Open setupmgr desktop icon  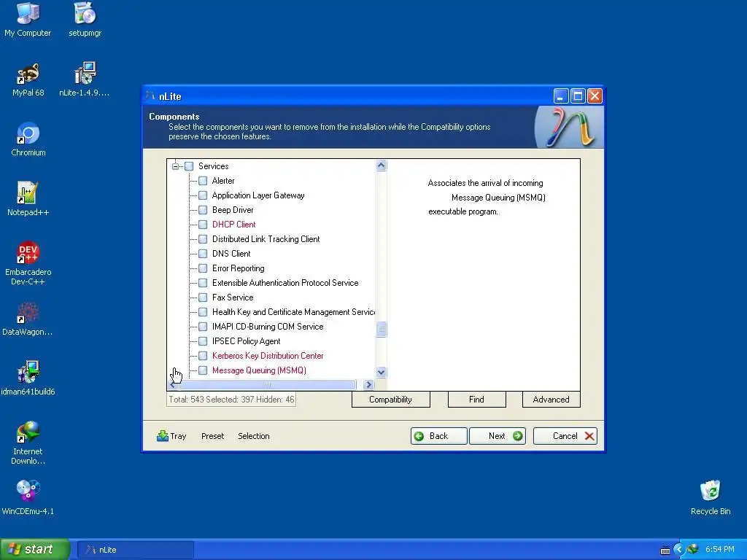85,19
